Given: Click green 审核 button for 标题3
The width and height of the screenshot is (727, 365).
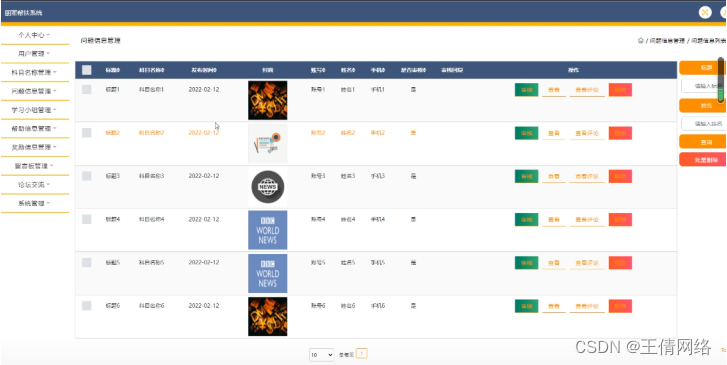Looking at the screenshot, I should click(x=526, y=176).
